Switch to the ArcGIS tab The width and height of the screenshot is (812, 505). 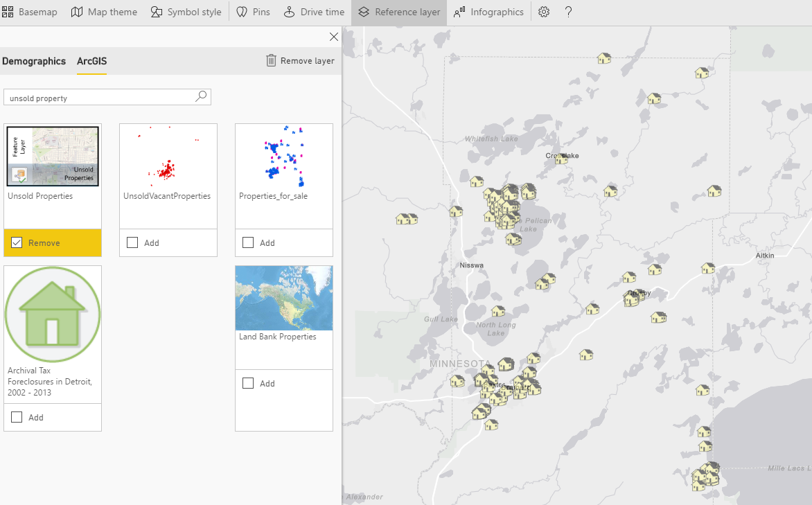click(x=91, y=61)
